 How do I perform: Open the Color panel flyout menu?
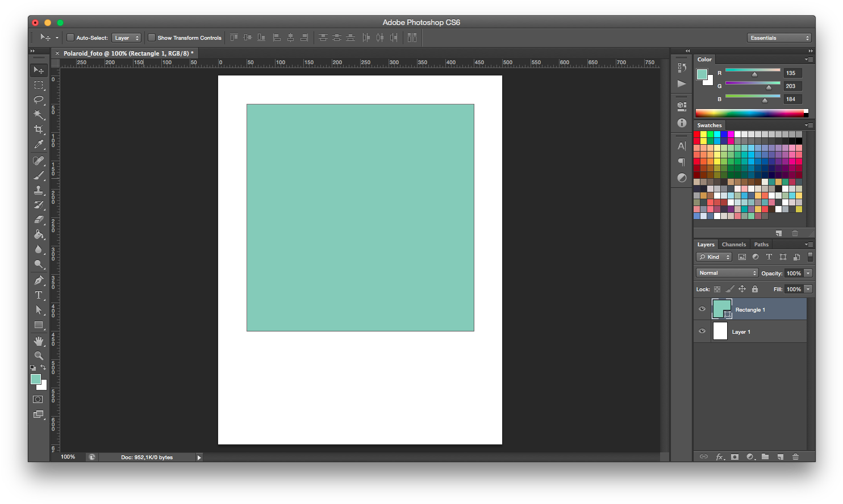pos(809,59)
